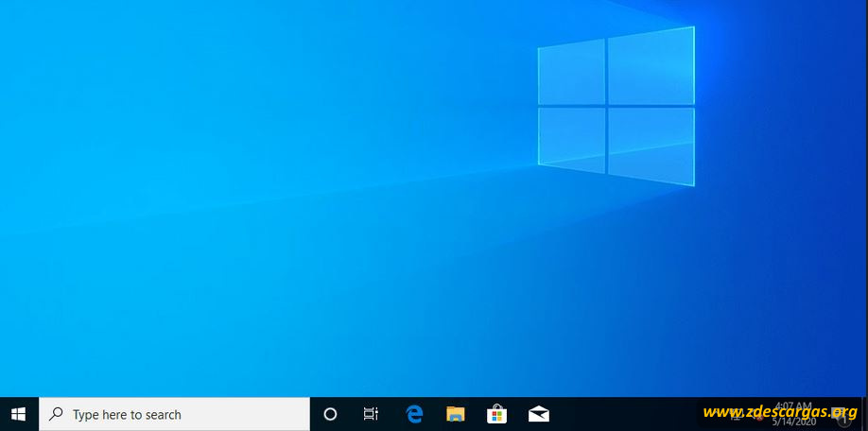Open Cortana from the taskbar circle icon
868x431 pixels.
point(331,414)
